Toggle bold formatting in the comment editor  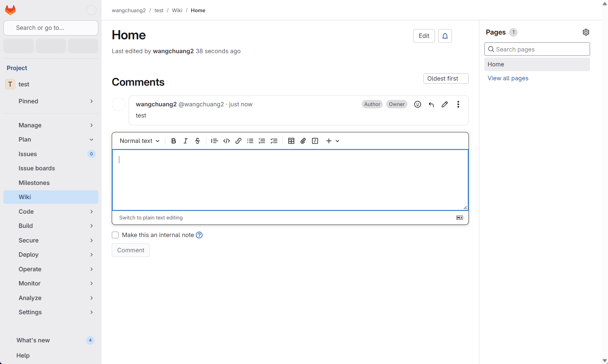coord(174,141)
